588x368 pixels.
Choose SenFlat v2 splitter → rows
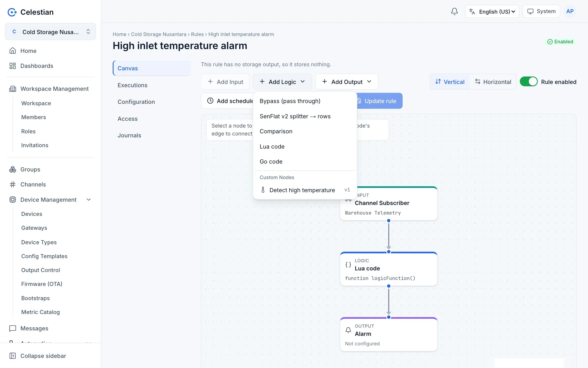(x=305, y=116)
